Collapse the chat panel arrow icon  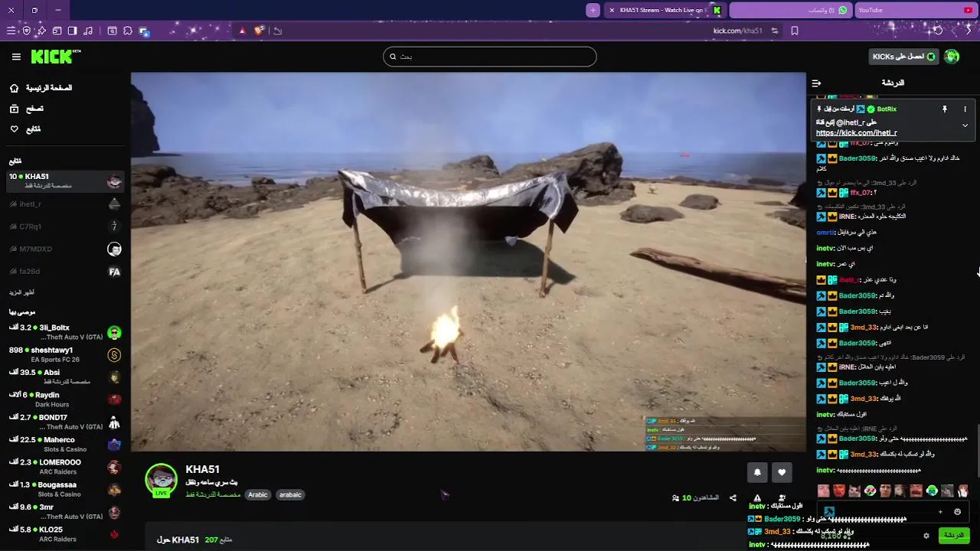pos(816,83)
